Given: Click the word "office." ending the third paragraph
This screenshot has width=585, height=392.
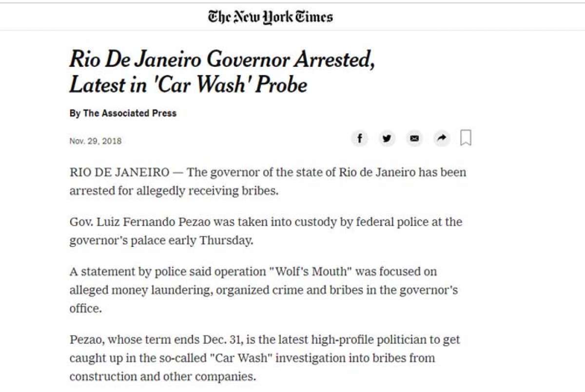Looking at the screenshot, I should [x=86, y=309].
